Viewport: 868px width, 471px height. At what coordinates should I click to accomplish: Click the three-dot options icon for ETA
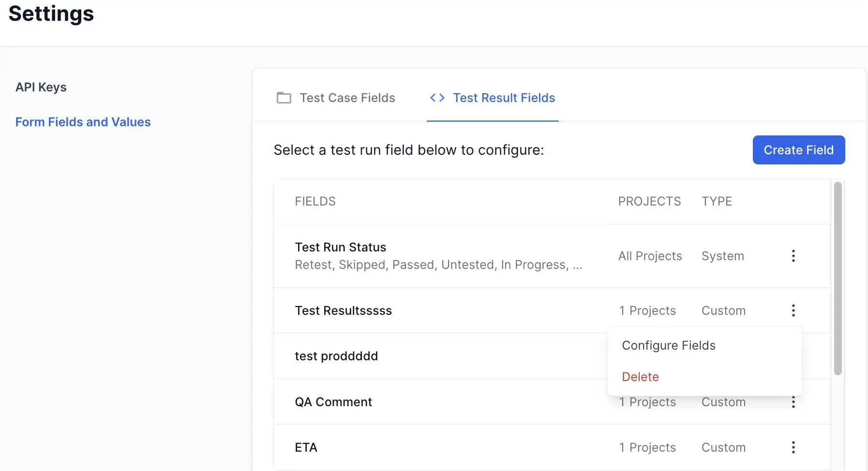[x=793, y=447]
